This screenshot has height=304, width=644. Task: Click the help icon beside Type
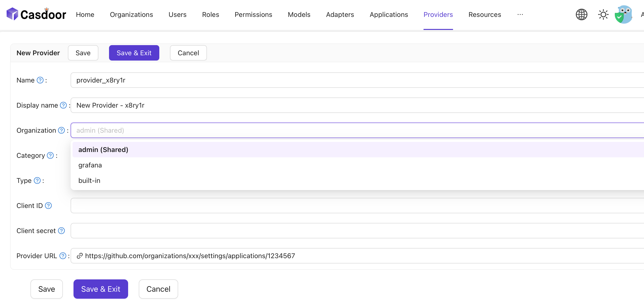coord(37,180)
